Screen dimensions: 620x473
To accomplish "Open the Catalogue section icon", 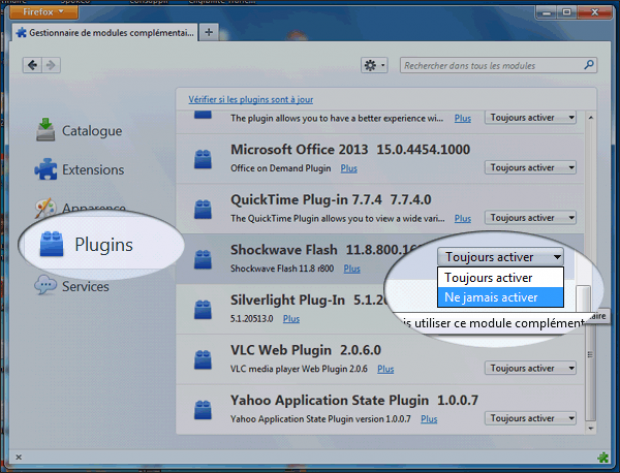I will [45, 130].
